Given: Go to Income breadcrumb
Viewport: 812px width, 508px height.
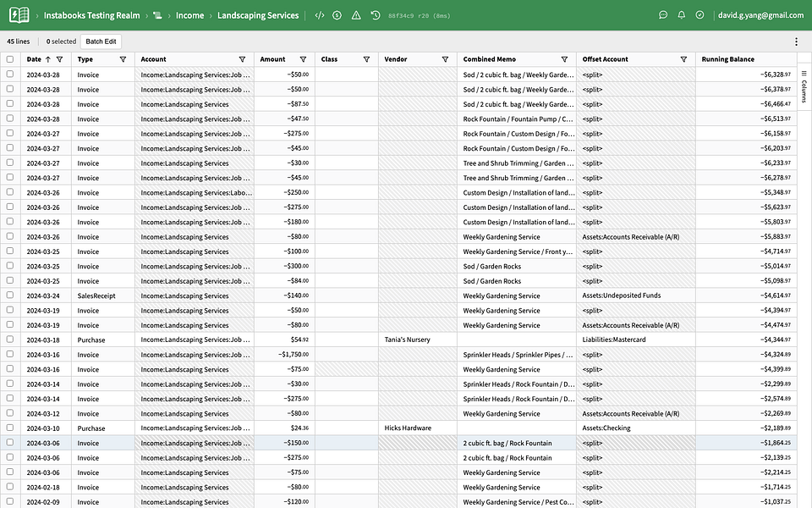Looking at the screenshot, I should pyautogui.click(x=189, y=15).
